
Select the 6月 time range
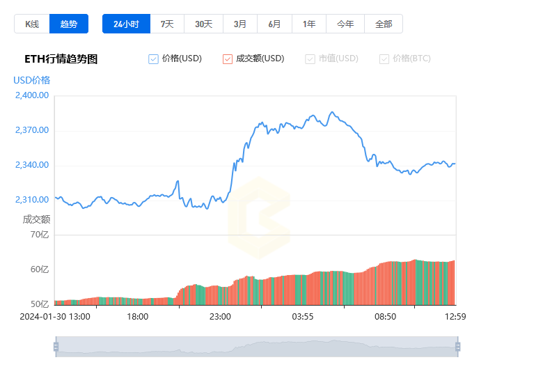(274, 24)
